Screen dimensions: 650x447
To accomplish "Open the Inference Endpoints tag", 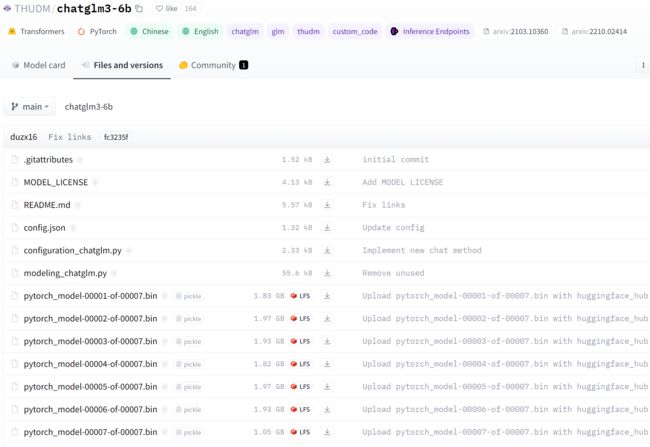I will click(x=430, y=32).
